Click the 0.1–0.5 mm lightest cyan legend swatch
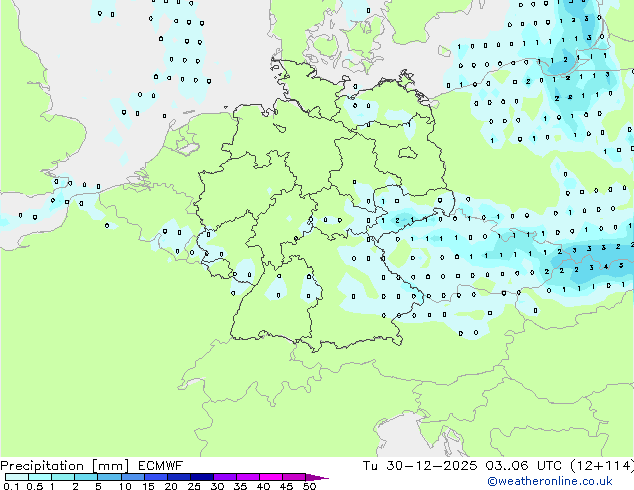The width and height of the screenshot is (634, 490). point(17,477)
